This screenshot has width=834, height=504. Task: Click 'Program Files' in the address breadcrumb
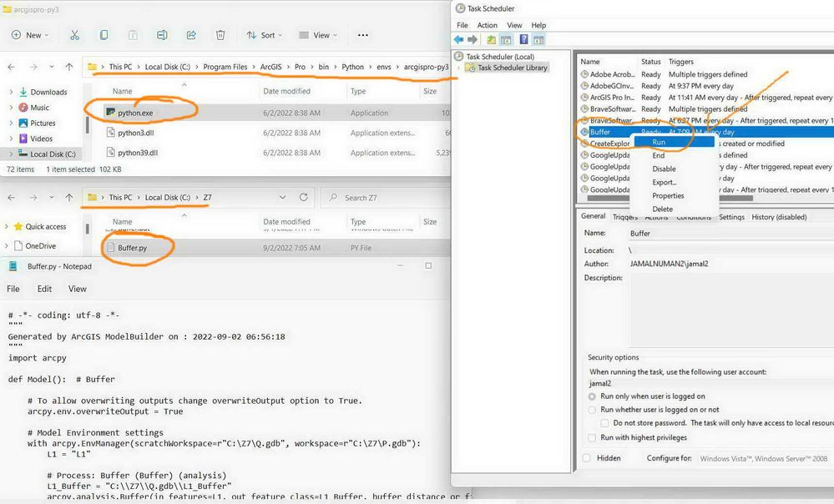(225, 67)
